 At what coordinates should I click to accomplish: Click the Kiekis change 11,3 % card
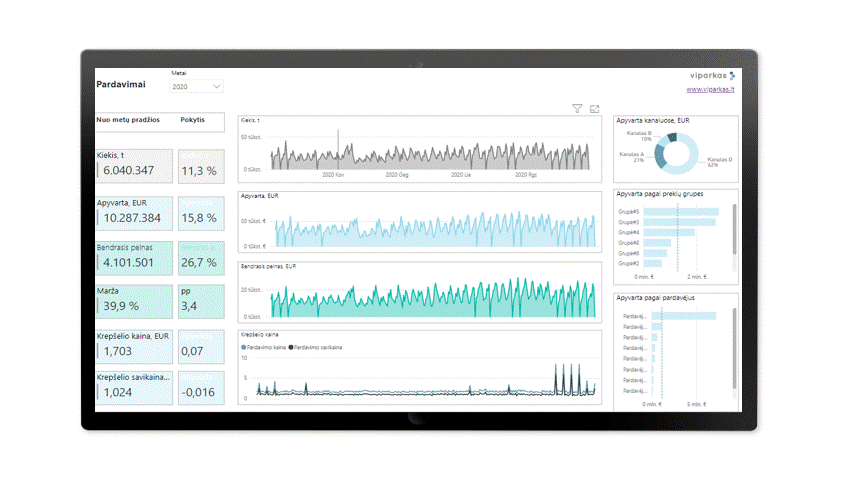(200, 166)
